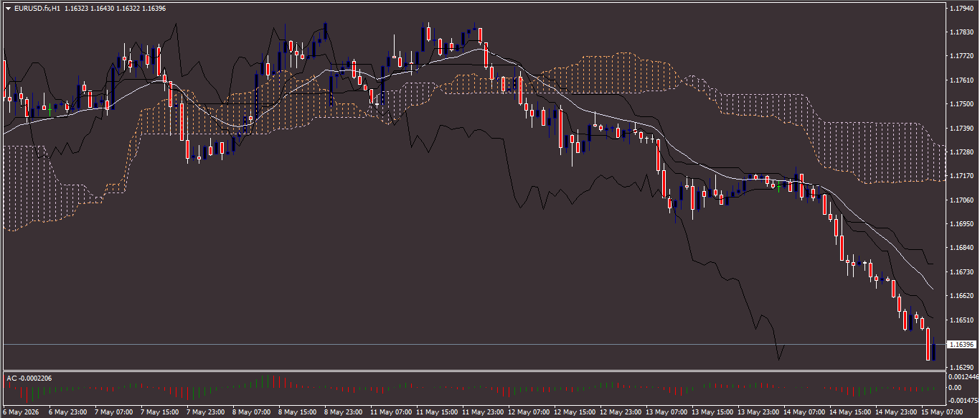Click the 6 May 2026 date label
980x418 pixels.
click(x=22, y=413)
